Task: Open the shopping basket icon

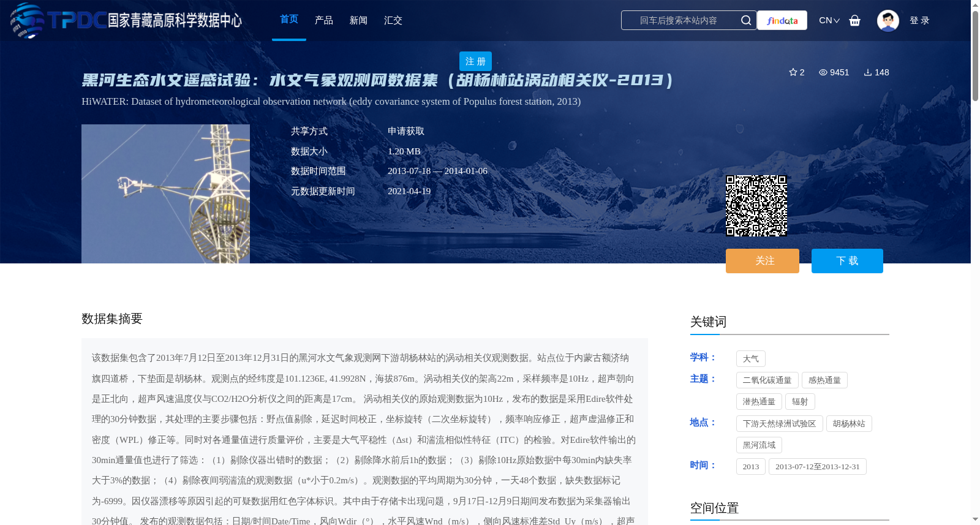Action: (x=854, y=21)
